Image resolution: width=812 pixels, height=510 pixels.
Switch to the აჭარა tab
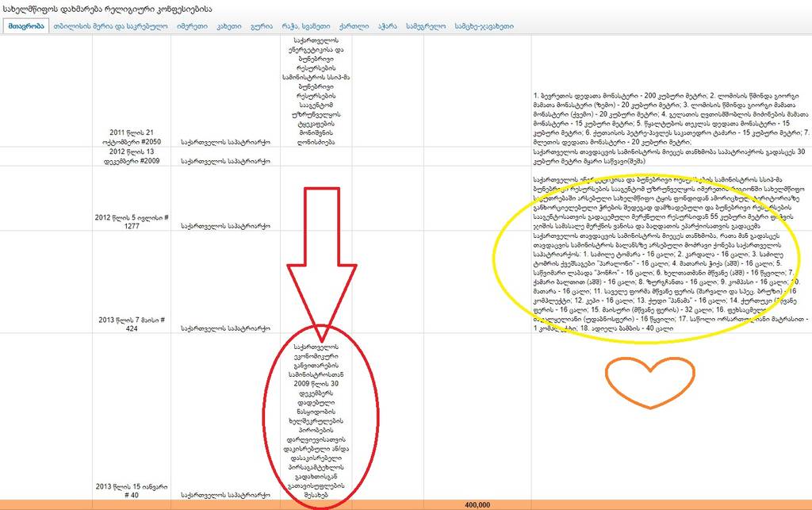(387, 26)
